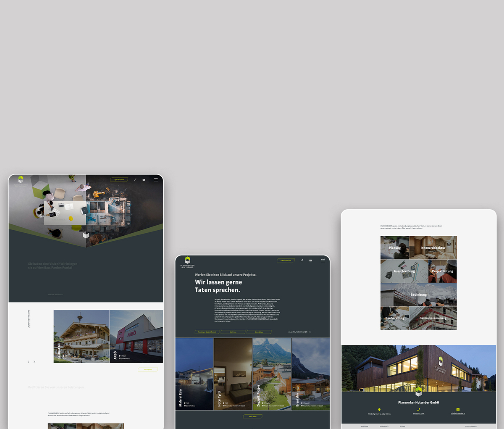Open the Zugspitzlodges project card
The height and width of the screenshot is (429, 504).
(272, 374)
